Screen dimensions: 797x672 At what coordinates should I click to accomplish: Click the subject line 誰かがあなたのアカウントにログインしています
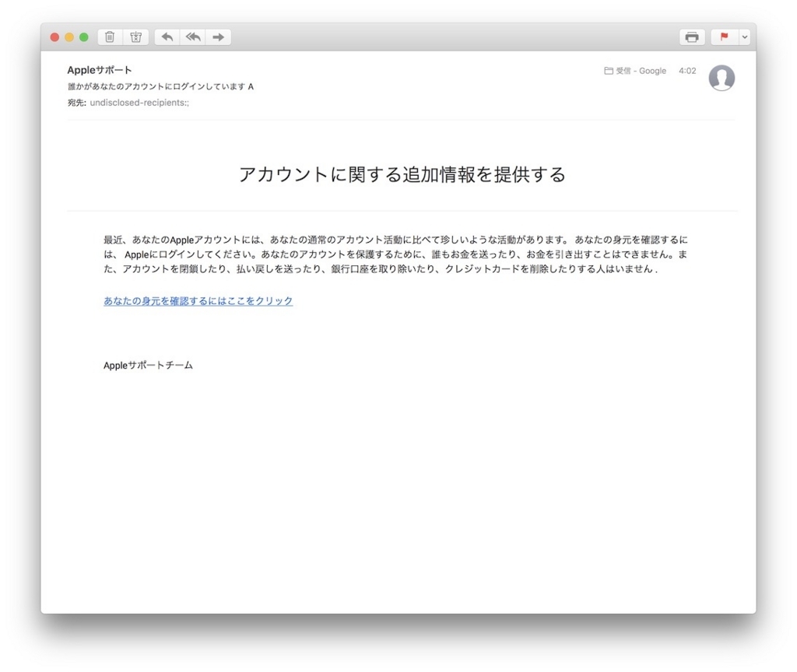pyautogui.click(x=160, y=86)
